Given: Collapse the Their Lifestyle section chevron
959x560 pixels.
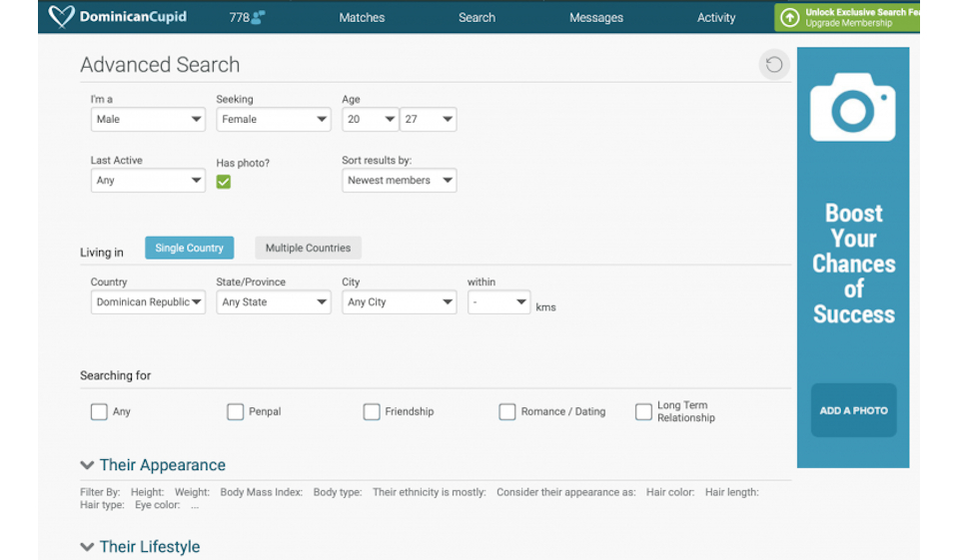Looking at the screenshot, I should tap(87, 547).
